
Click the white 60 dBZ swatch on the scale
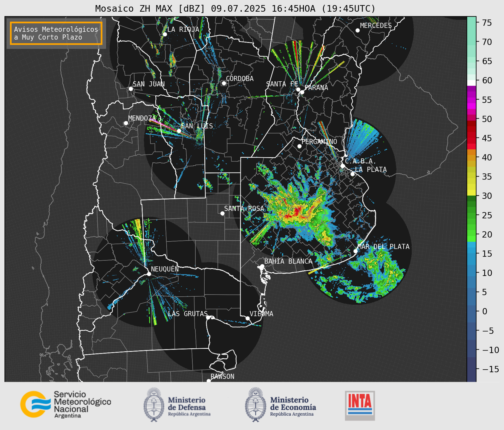tap(471, 83)
